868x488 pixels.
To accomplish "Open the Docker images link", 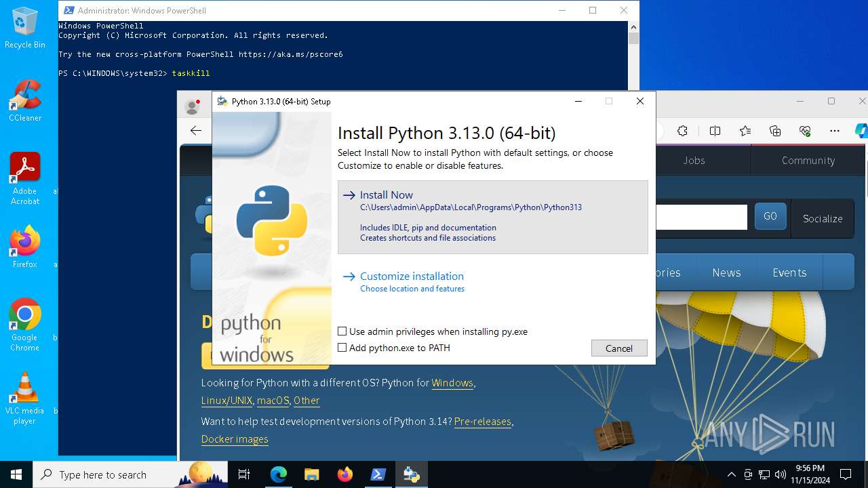I will coord(235,439).
